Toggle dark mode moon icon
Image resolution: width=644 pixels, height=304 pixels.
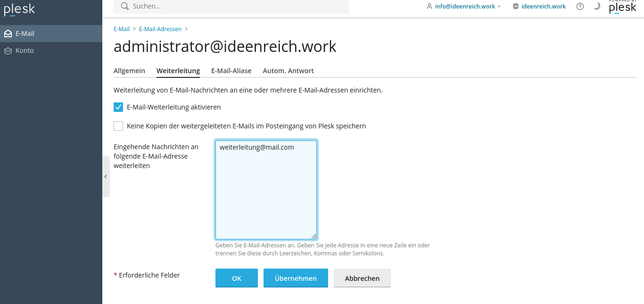pos(596,7)
